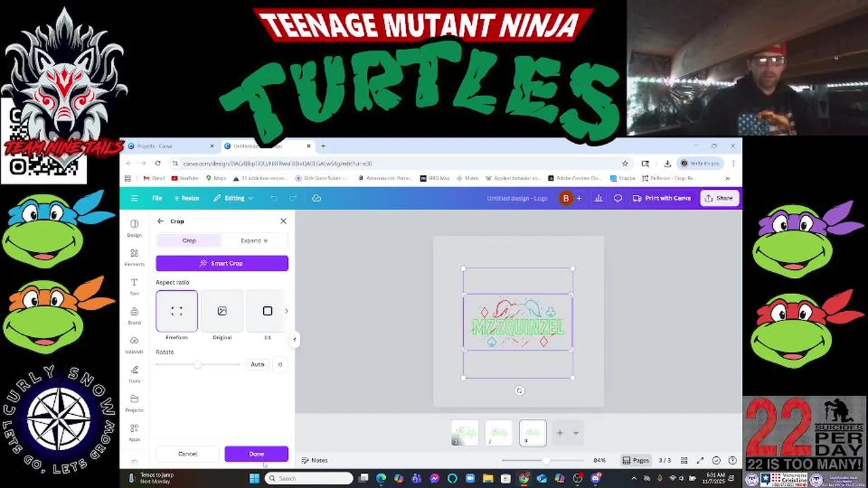This screenshot has width=868, height=488.
Task: Click the Share button
Action: (719, 198)
